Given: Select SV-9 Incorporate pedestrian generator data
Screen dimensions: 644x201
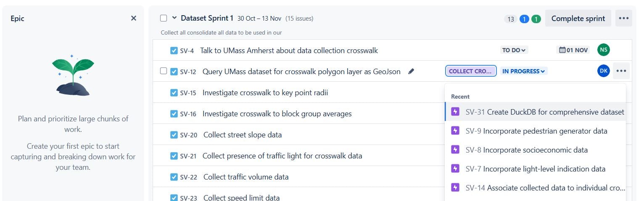Looking at the screenshot, I should (536, 131).
